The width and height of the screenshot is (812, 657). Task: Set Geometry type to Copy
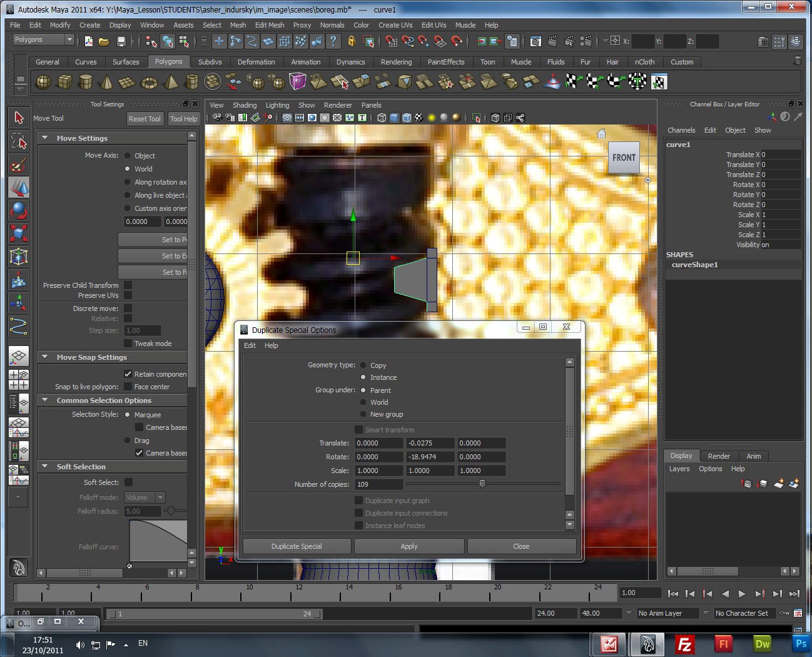[x=363, y=365]
